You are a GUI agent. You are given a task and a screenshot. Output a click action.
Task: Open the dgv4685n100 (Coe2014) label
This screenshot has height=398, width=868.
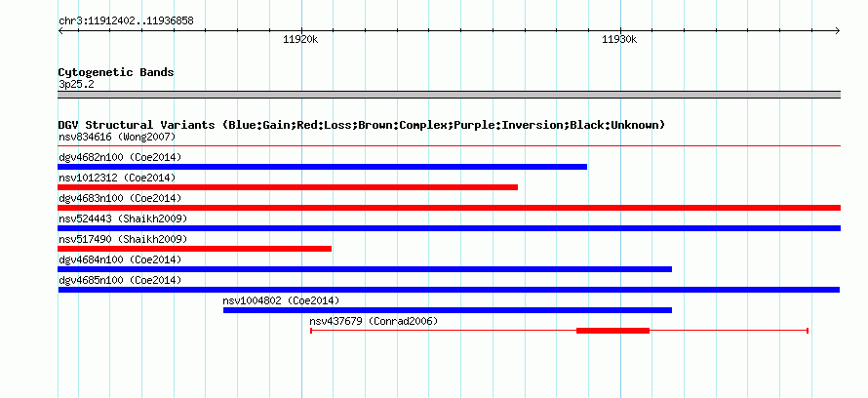[120, 280]
